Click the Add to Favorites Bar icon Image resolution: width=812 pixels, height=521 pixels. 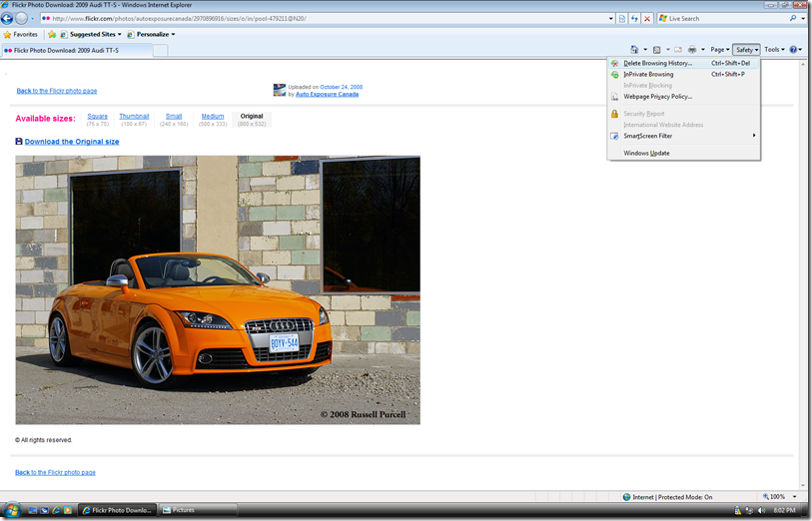point(52,34)
